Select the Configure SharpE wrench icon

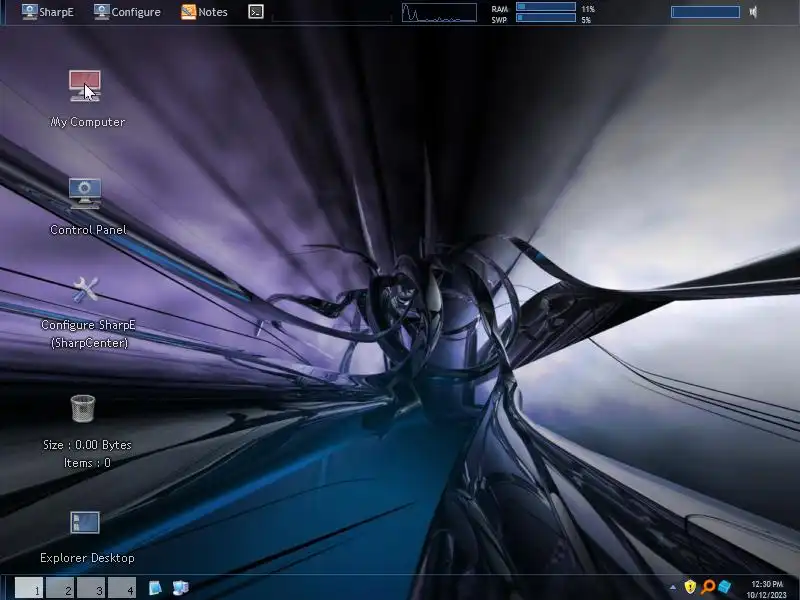pyautogui.click(x=85, y=289)
